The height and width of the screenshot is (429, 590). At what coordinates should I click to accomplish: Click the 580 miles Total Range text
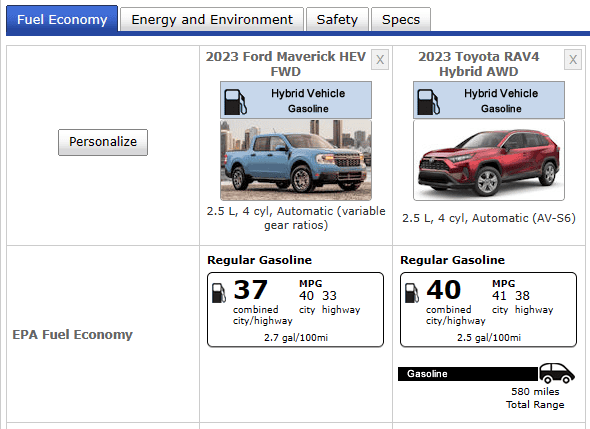[535, 398]
